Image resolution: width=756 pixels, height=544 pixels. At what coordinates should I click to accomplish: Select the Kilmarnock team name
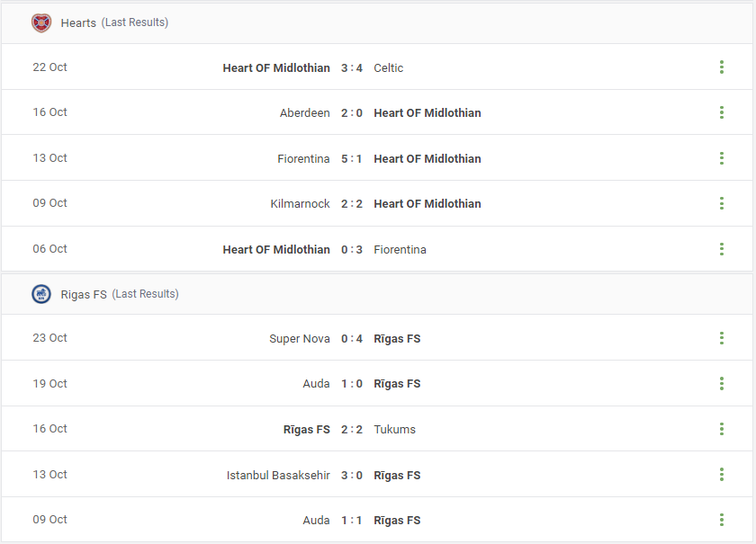[300, 204]
